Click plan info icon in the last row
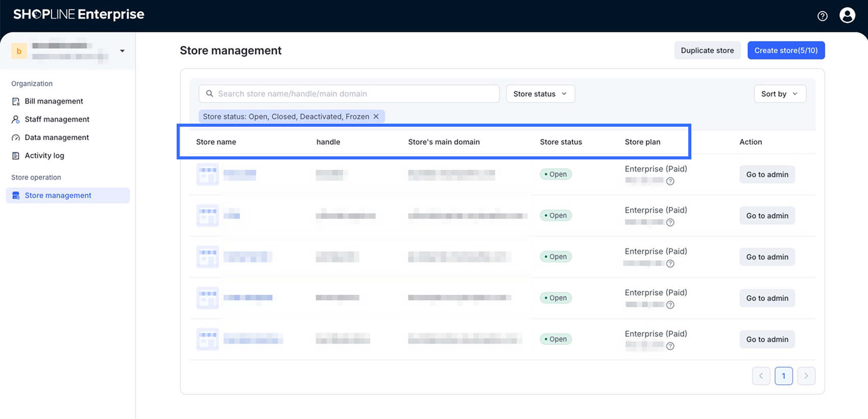This screenshot has height=419, width=868. tap(670, 346)
